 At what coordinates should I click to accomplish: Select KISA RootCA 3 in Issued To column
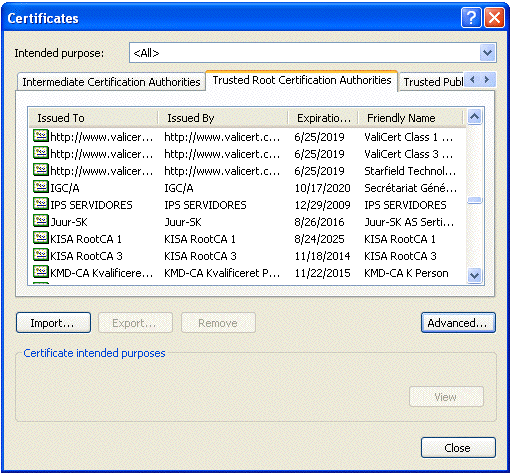(86, 256)
